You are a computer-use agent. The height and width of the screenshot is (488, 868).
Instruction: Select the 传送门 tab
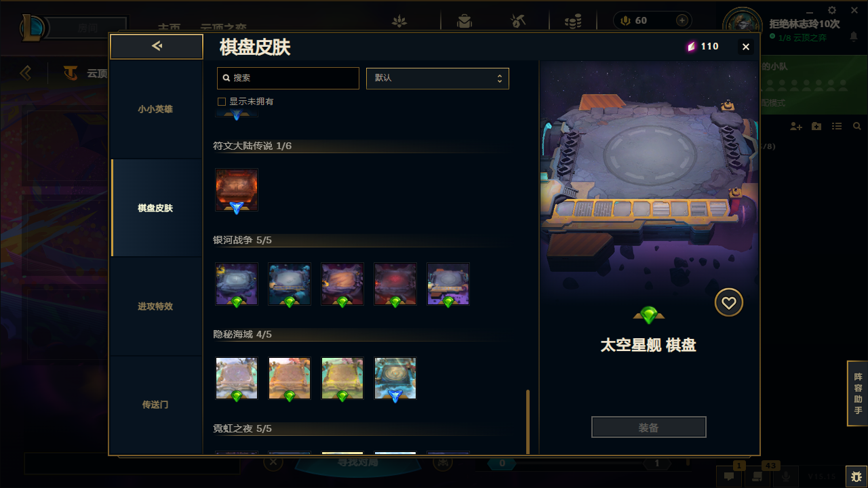(156, 405)
